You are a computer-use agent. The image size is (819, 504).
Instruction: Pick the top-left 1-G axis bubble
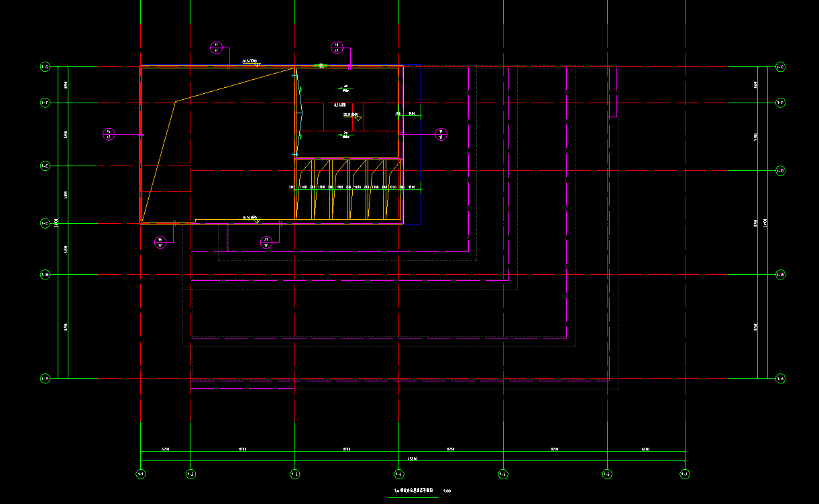[x=45, y=67]
